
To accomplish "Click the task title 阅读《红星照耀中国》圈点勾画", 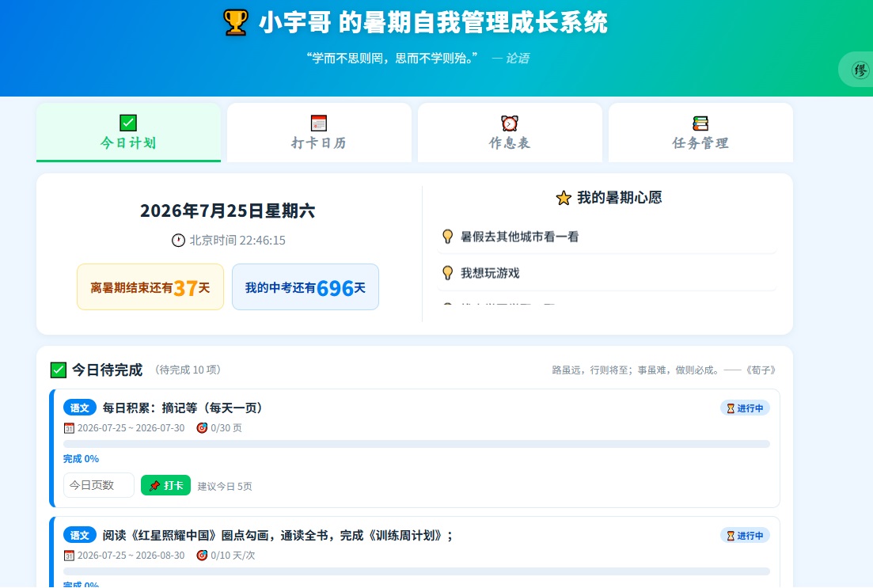I will point(278,536).
